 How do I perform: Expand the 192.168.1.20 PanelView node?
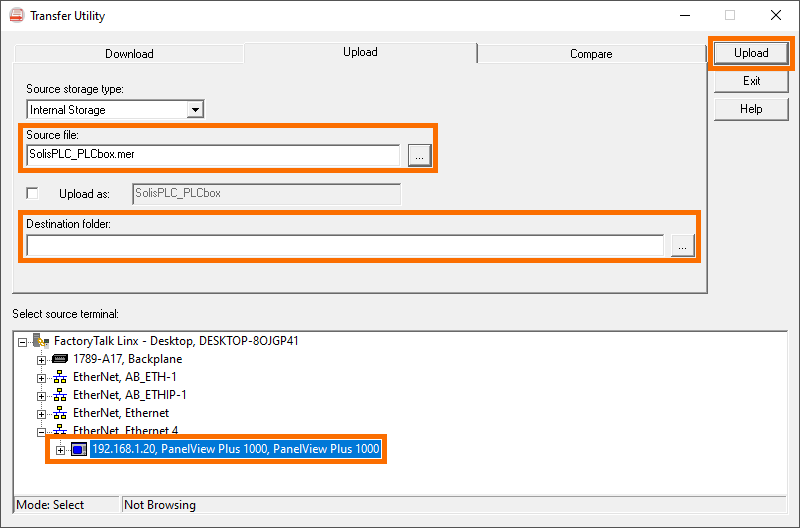coord(60,450)
